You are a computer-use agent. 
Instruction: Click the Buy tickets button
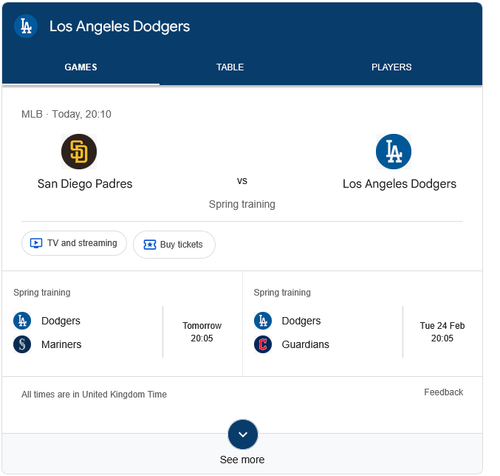point(174,245)
